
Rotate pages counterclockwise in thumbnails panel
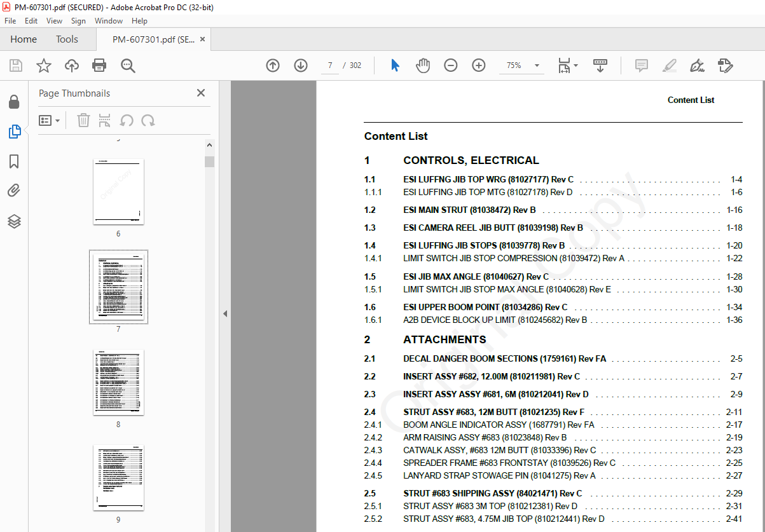click(x=127, y=120)
